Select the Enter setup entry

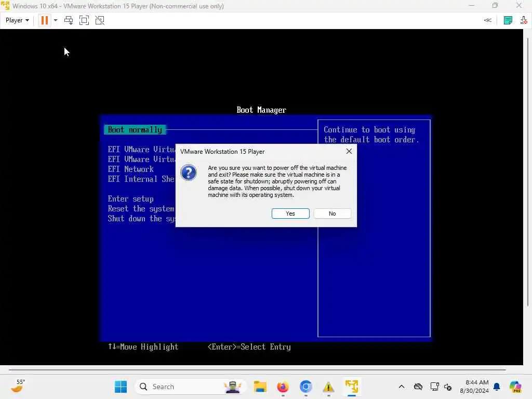130,199
